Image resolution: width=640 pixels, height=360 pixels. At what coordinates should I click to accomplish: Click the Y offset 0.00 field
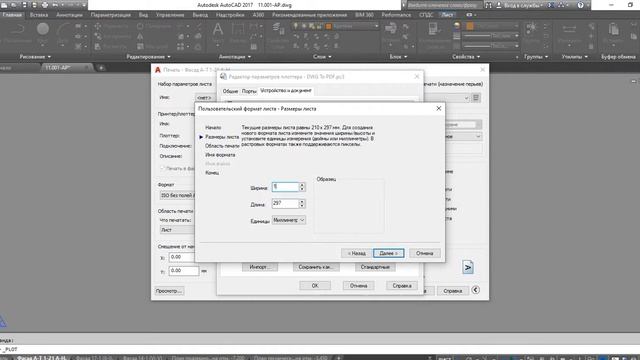tap(184, 271)
